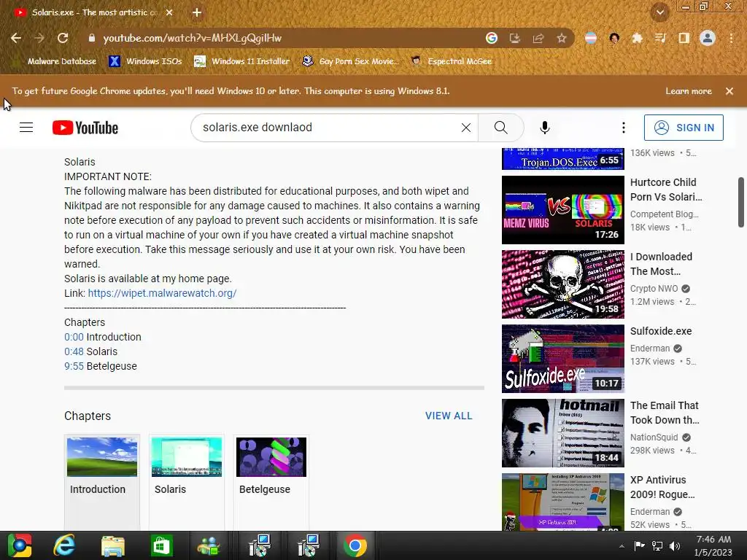Close the Solaris.exe tab
Screen dimensions: 747x560
click(x=169, y=13)
